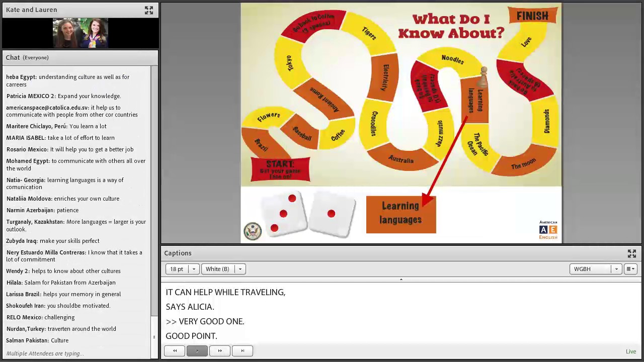Select Turganaly, Kazakhstan's chat message
Screen dimensions: 644x362
click(76, 225)
